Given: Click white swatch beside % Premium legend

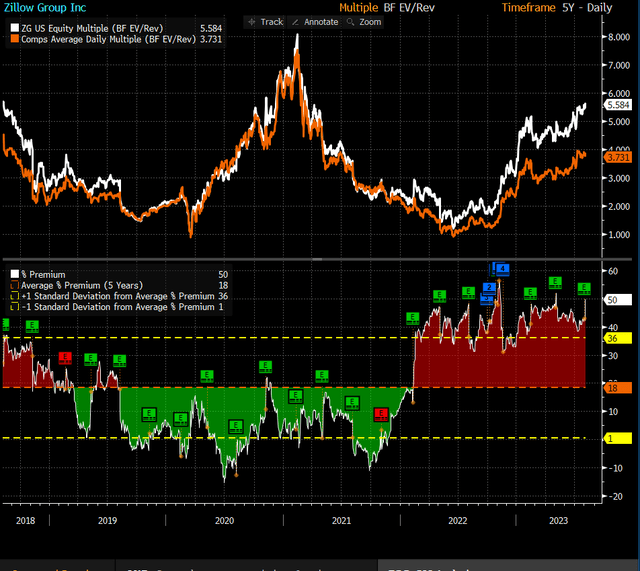Looking at the screenshot, I should click(x=15, y=274).
